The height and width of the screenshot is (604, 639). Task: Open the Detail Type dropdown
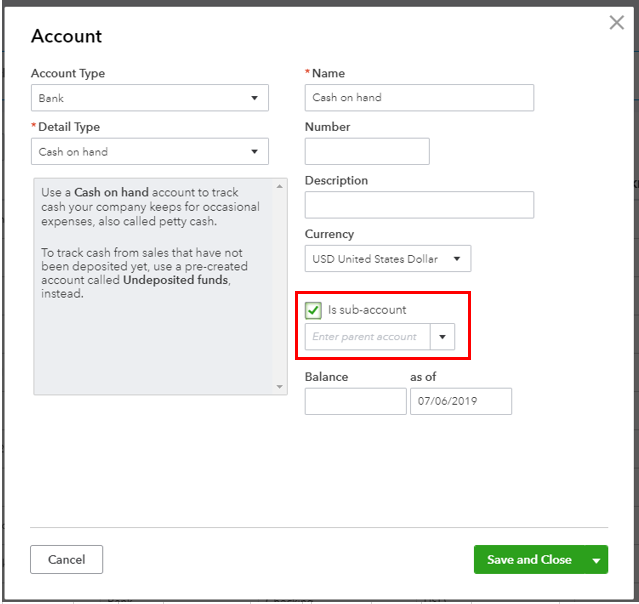(150, 152)
